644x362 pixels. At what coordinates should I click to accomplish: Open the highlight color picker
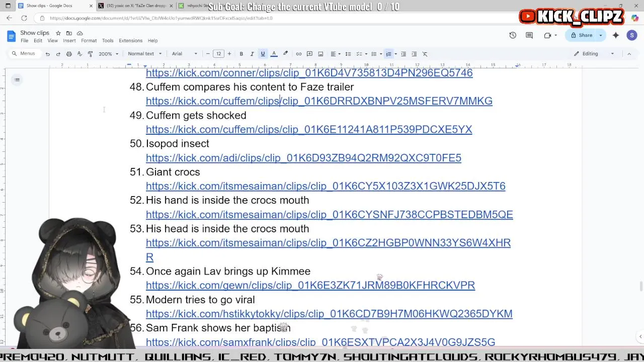[285, 54]
